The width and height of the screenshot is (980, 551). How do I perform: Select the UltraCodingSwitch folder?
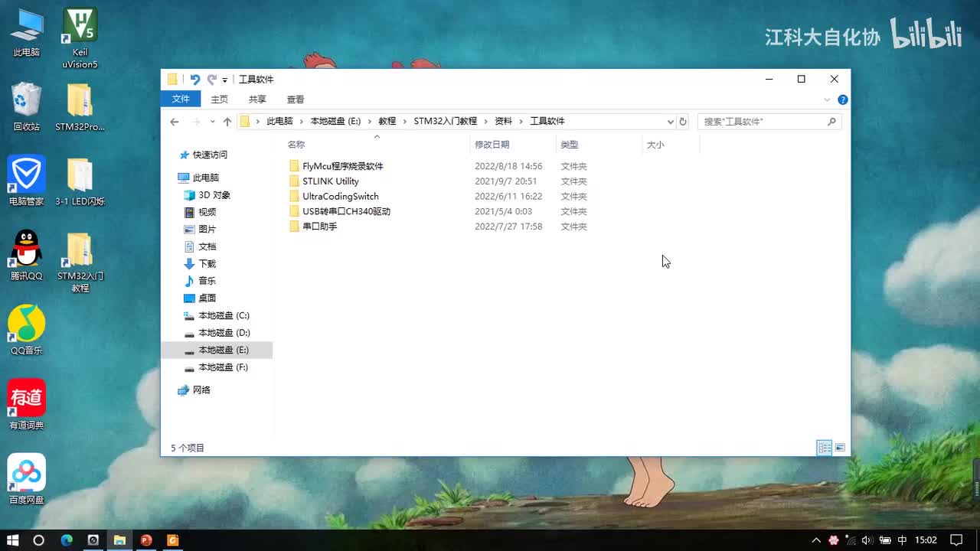(333, 197)
